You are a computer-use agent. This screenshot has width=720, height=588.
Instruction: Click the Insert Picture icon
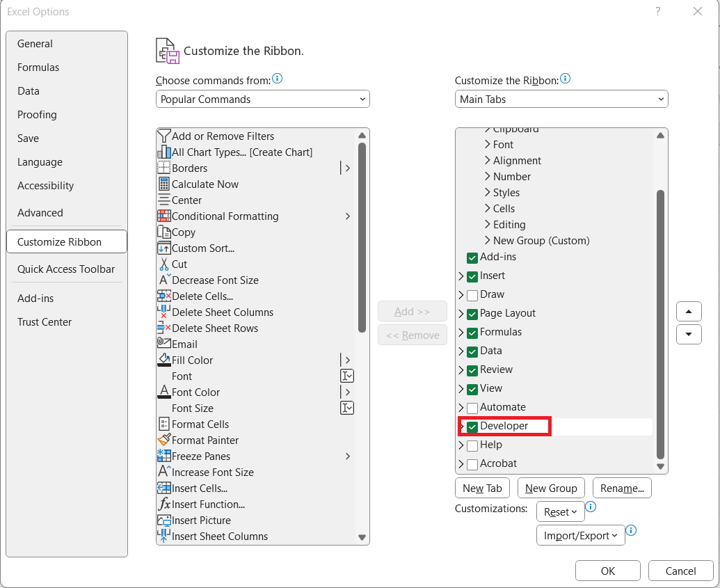click(164, 521)
